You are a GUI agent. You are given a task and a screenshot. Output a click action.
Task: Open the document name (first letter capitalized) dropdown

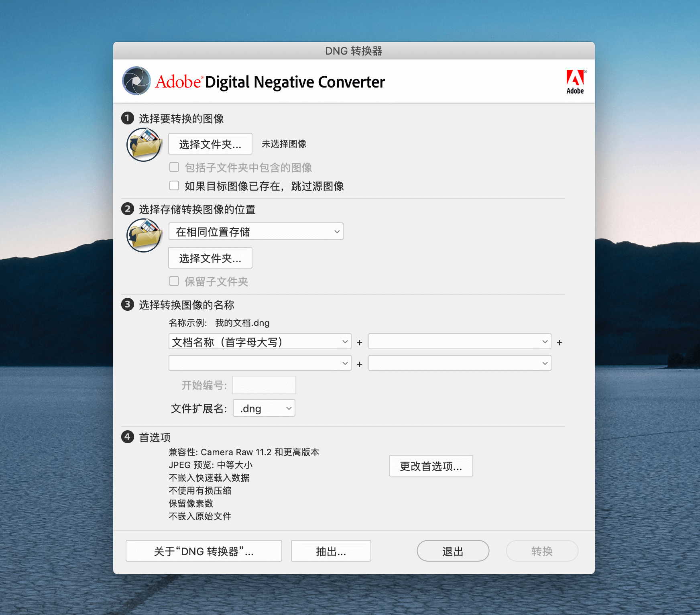[260, 342]
